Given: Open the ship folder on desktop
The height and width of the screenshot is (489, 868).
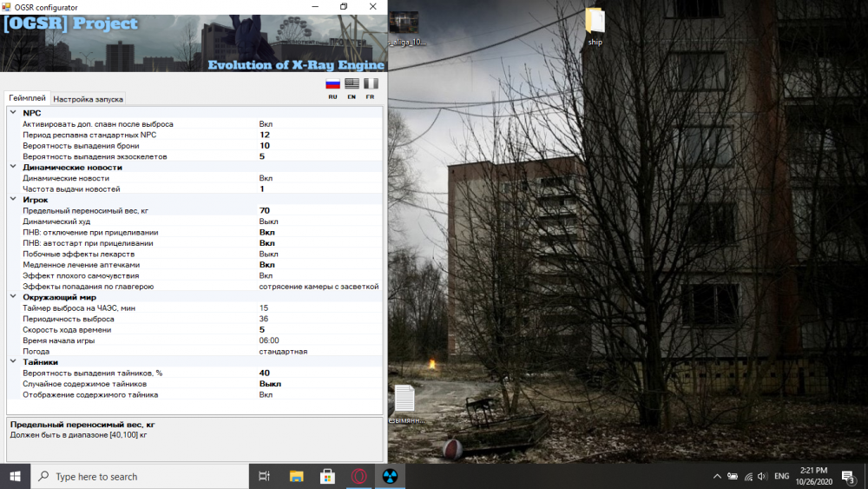Looking at the screenshot, I should tap(595, 26).
